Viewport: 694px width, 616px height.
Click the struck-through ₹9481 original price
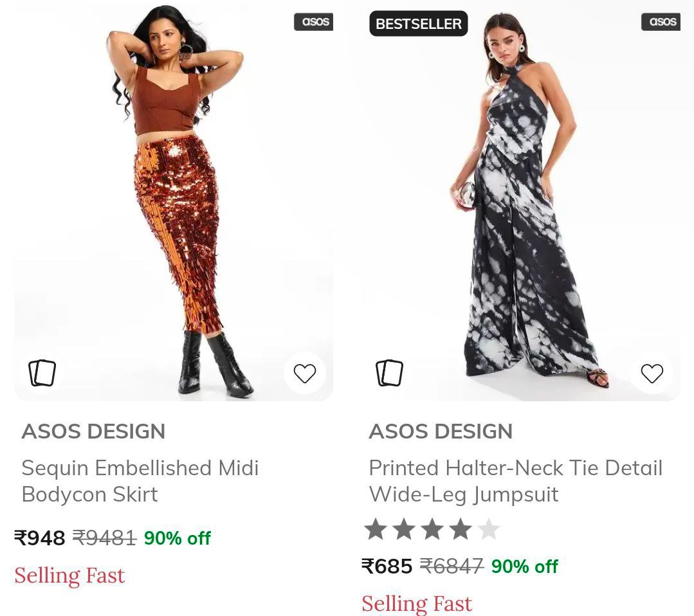tap(104, 538)
